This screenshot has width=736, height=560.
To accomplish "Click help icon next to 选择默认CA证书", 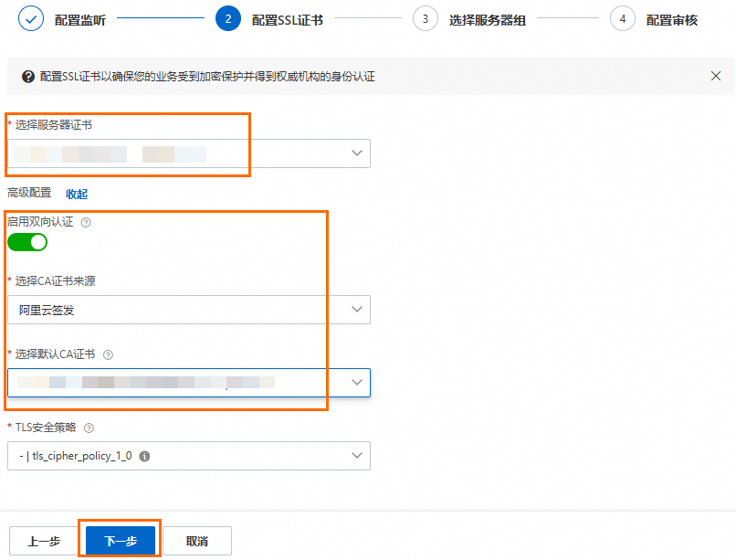I will (x=108, y=354).
